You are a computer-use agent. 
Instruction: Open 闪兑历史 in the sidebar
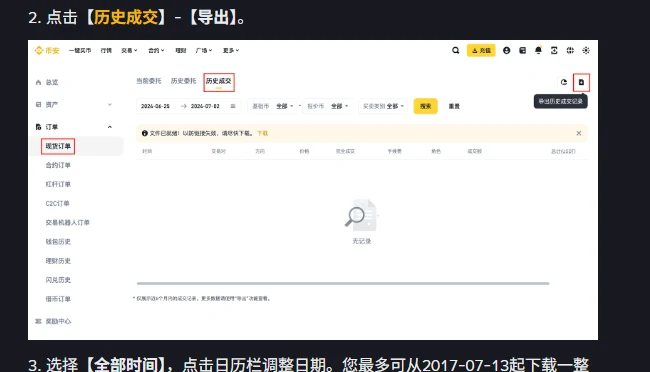pos(58,280)
